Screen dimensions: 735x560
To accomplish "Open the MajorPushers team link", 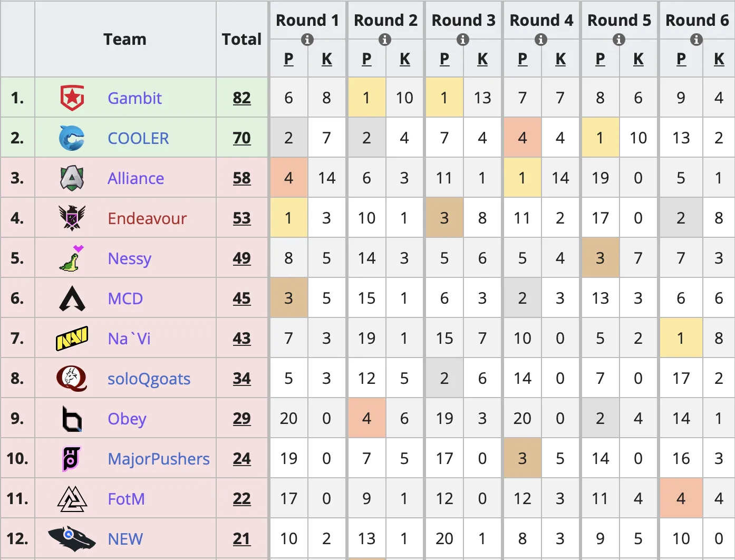I will tap(159, 459).
